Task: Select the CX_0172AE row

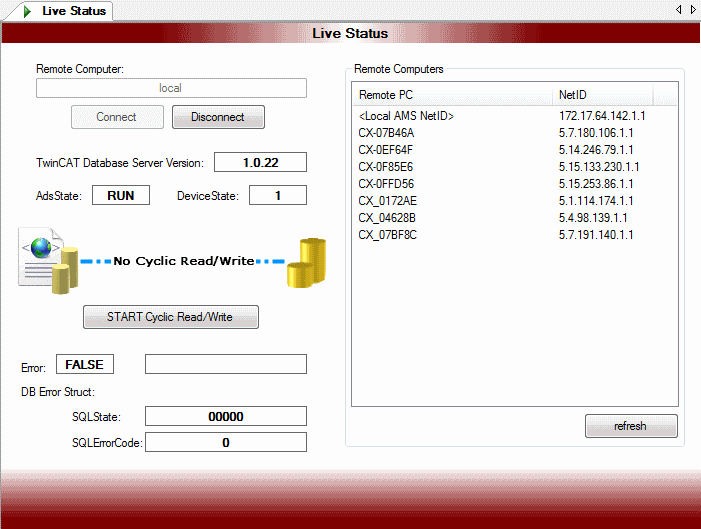Action: (515, 201)
